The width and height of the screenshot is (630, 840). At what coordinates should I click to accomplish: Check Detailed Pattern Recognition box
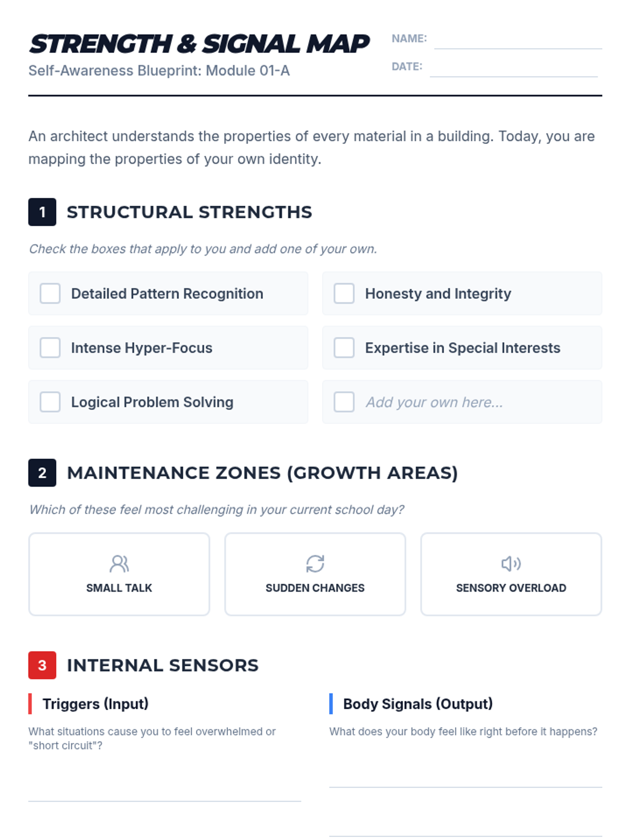click(50, 293)
